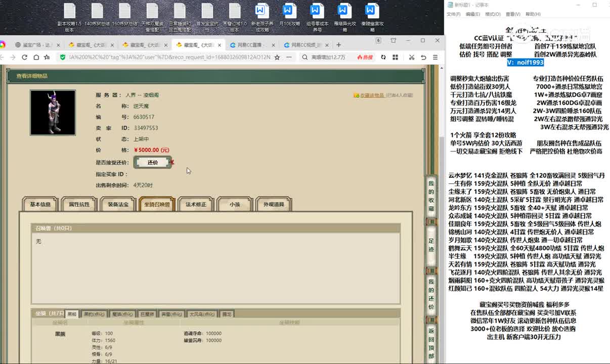
Task: Open 我的收藏 side panel button
Action: 431,196
